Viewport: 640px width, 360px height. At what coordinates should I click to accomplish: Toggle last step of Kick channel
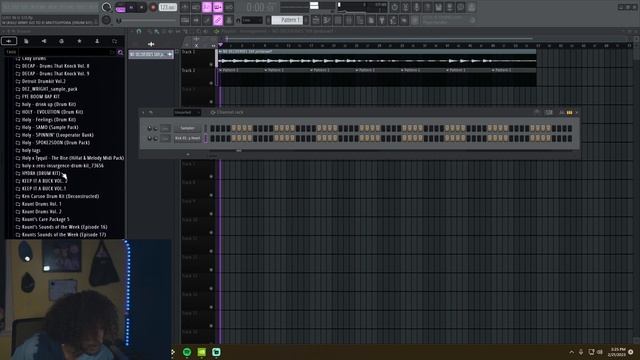(569, 138)
